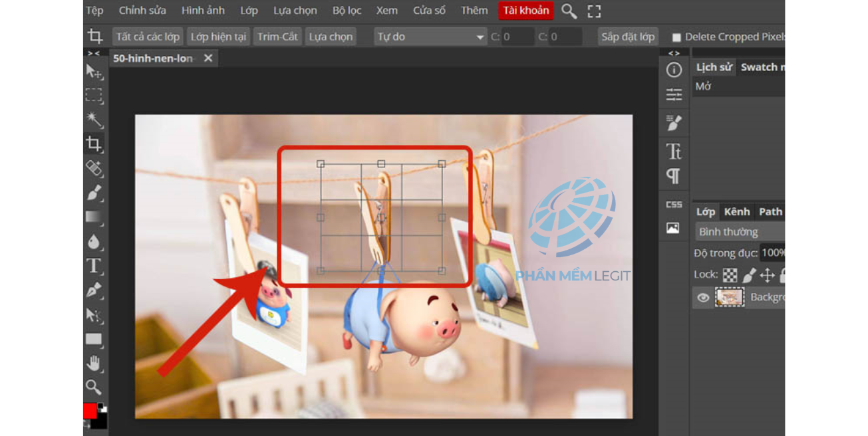The height and width of the screenshot is (436, 868).
Task: Collapse left toolbar with >< arrows
Action: [94, 53]
